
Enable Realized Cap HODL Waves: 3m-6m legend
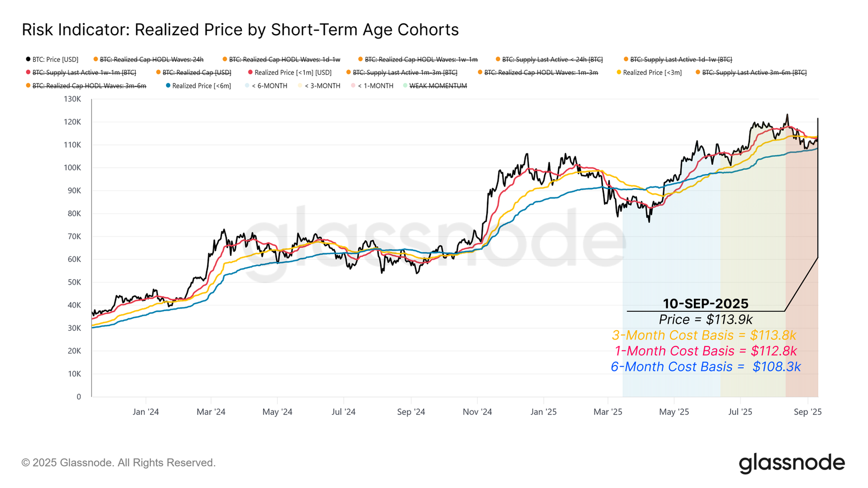(86, 86)
